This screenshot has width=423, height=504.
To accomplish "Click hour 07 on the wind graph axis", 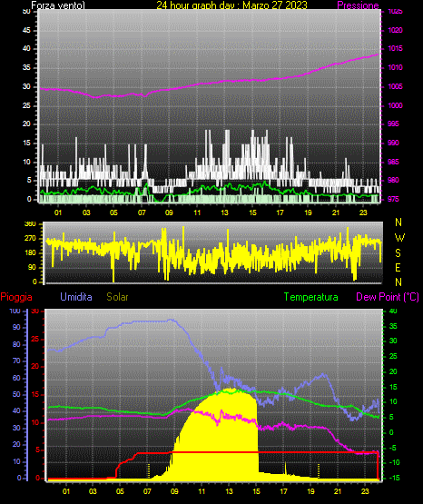I will [x=142, y=212].
